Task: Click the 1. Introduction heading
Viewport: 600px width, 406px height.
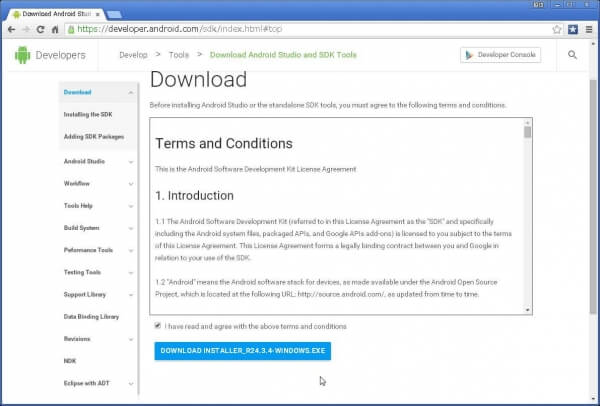Action: coord(194,196)
